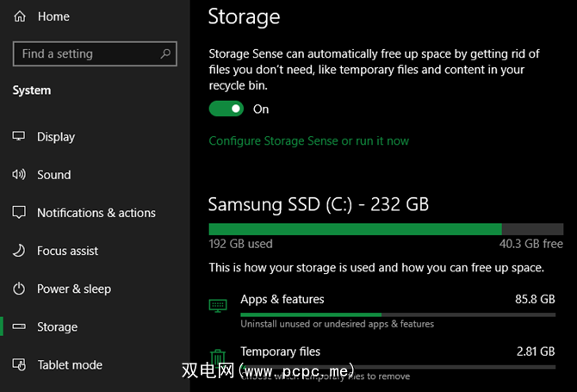
Task: Click the Focus assist moon icon
Action: pos(19,251)
